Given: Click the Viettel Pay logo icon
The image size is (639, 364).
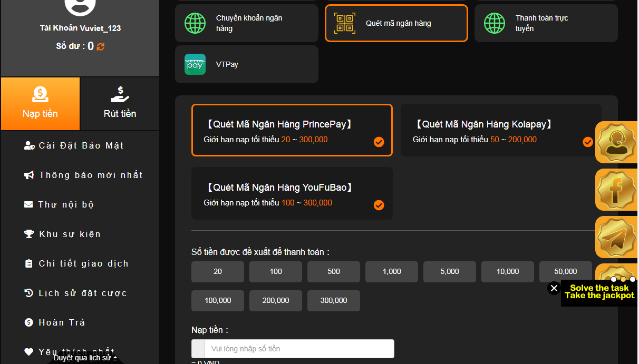Looking at the screenshot, I should pos(195,64).
